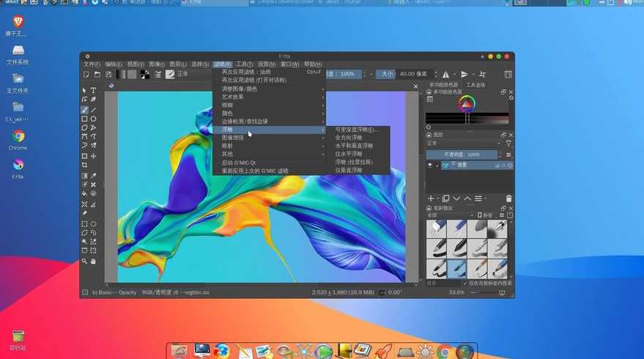Duplicate the layer in Layers panel
Viewport: 644px width, 359px height.
point(445,199)
